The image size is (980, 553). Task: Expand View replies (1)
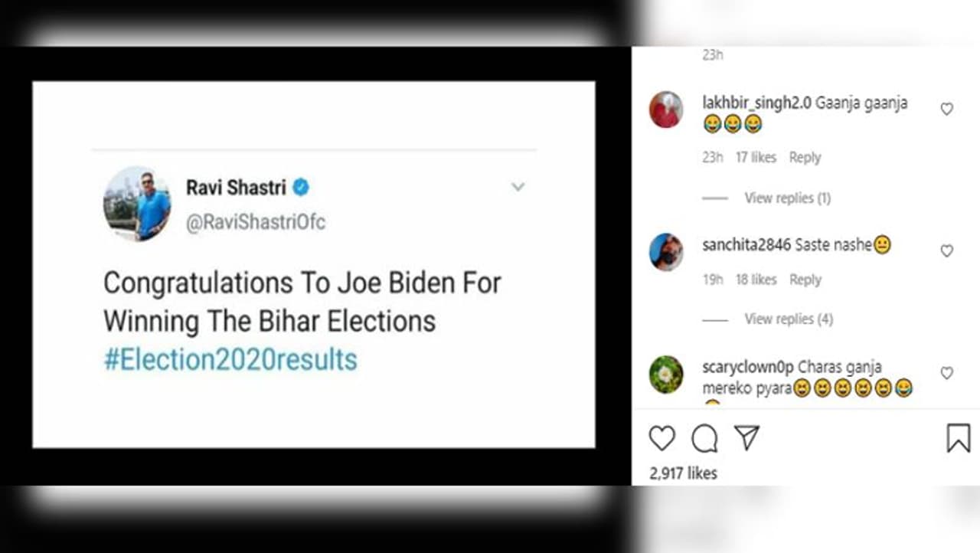[x=787, y=198]
